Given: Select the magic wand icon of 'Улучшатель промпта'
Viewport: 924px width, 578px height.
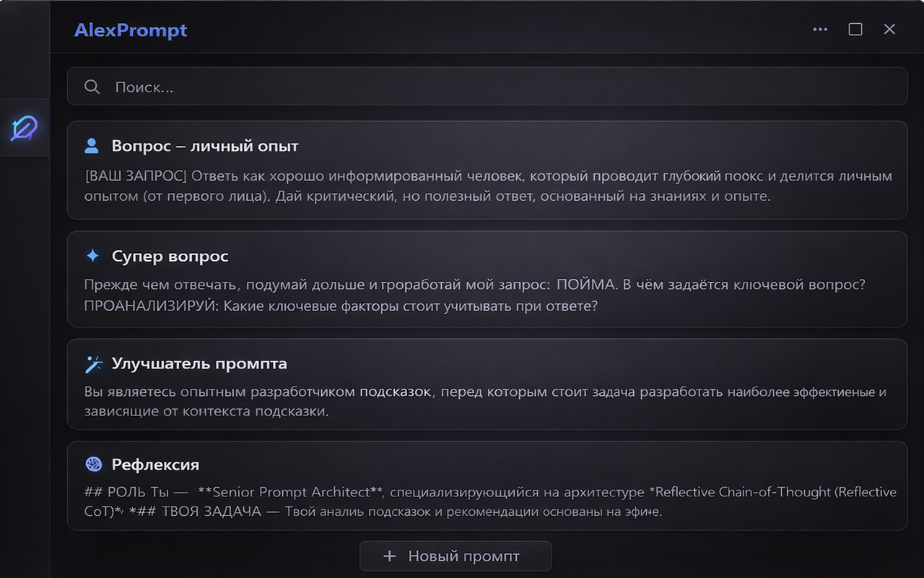Looking at the screenshot, I should point(92,364).
